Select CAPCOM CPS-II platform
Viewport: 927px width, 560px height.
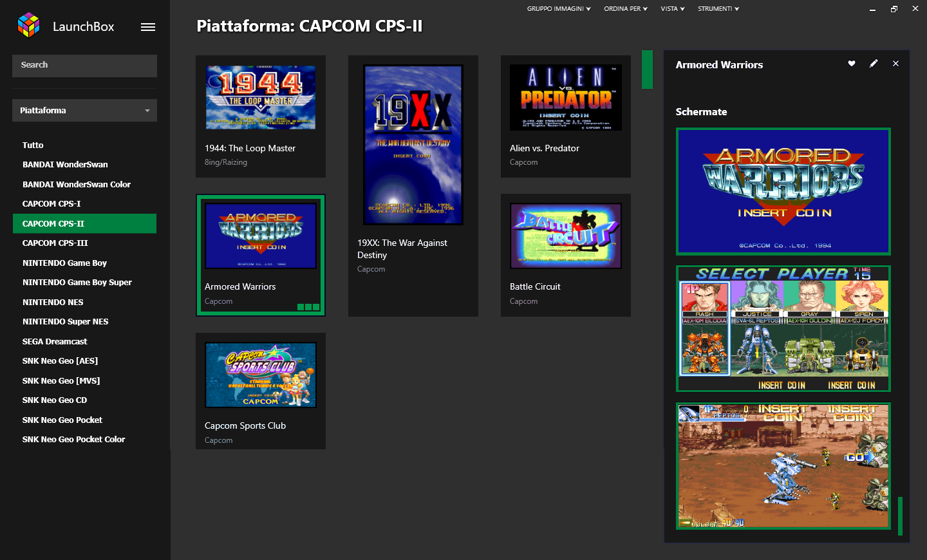click(x=84, y=223)
